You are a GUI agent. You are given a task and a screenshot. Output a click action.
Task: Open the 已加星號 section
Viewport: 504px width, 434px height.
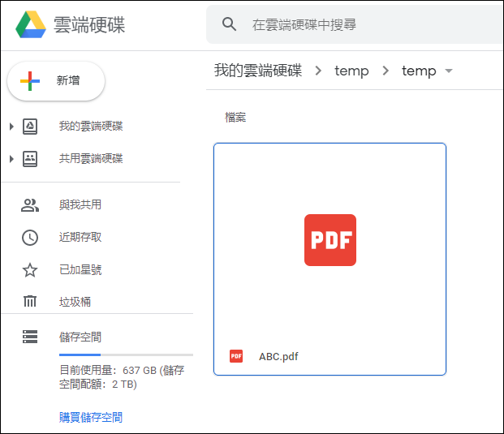(80, 270)
